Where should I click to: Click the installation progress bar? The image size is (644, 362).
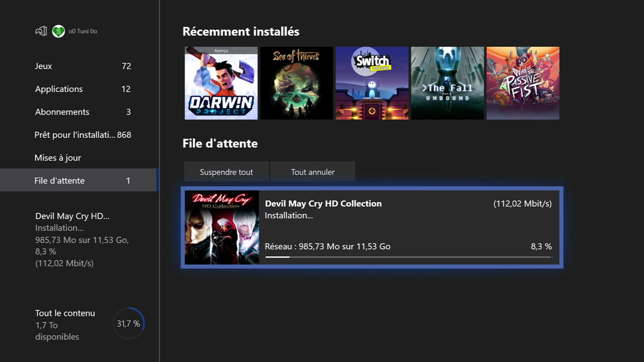[409, 257]
